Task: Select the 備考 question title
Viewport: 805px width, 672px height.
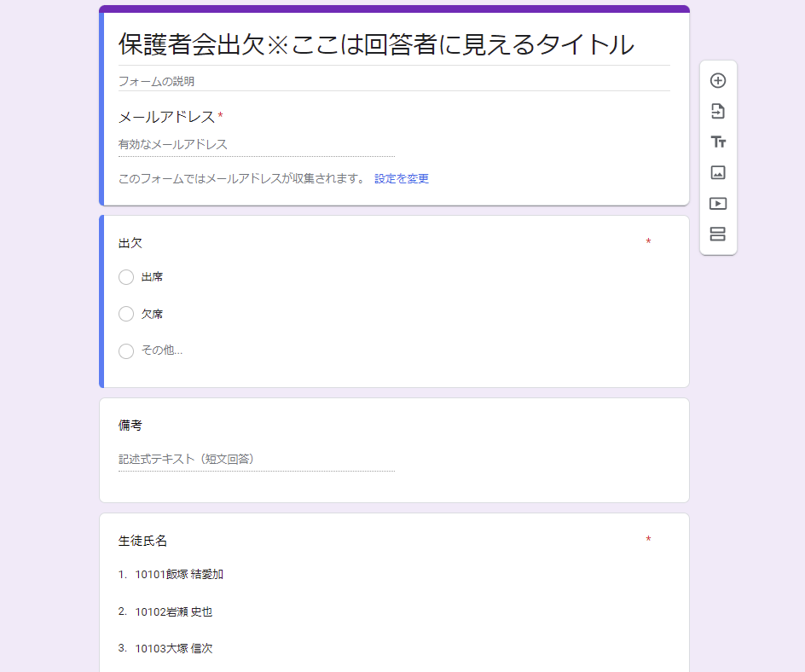Action: [130, 425]
